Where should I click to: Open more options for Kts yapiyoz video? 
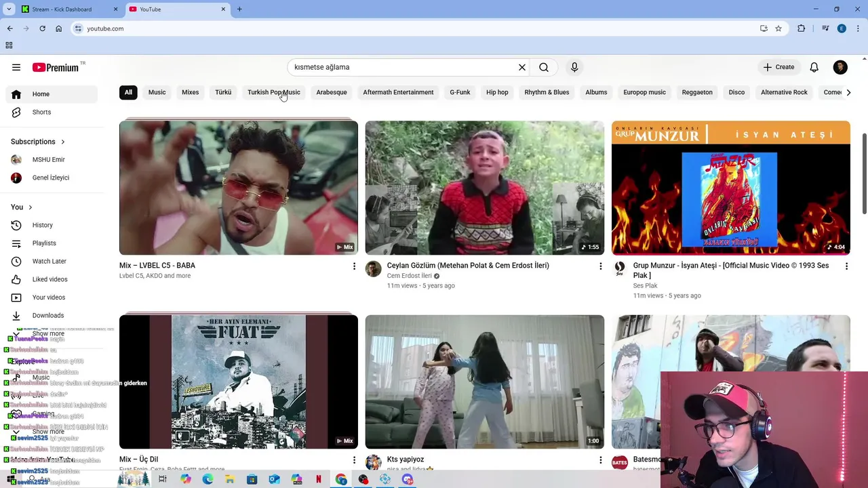pos(600,460)
